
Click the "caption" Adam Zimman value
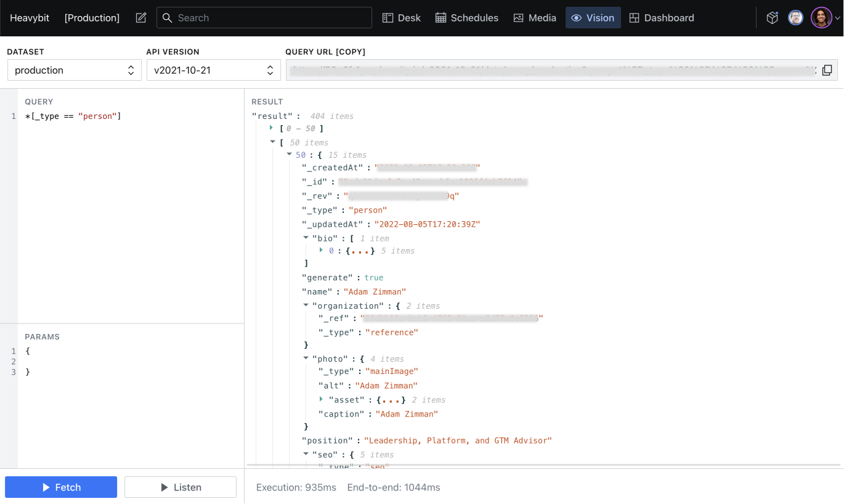(407, 414)
